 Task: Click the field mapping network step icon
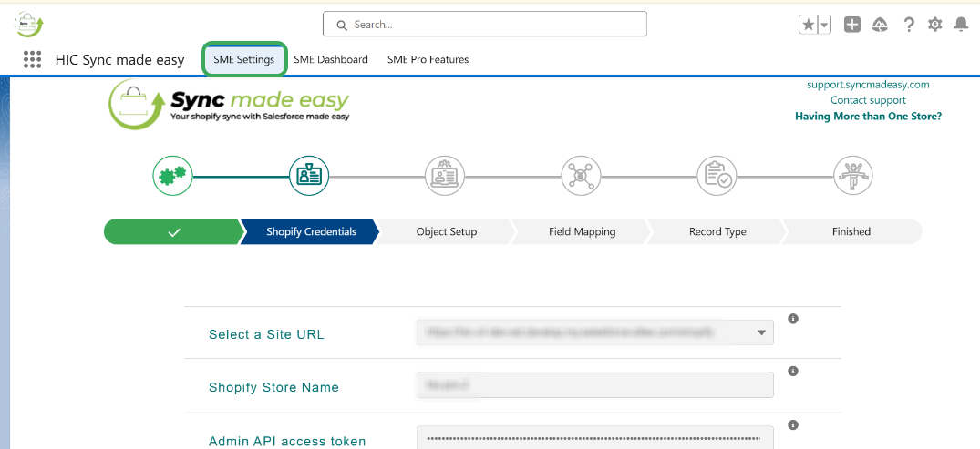[581, 176]
